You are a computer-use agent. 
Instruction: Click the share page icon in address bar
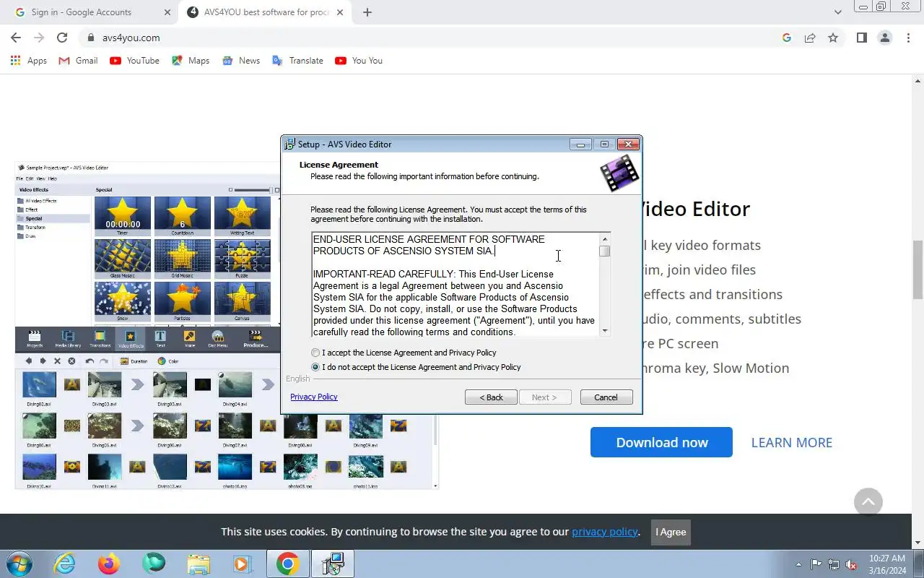pos(810,38)
